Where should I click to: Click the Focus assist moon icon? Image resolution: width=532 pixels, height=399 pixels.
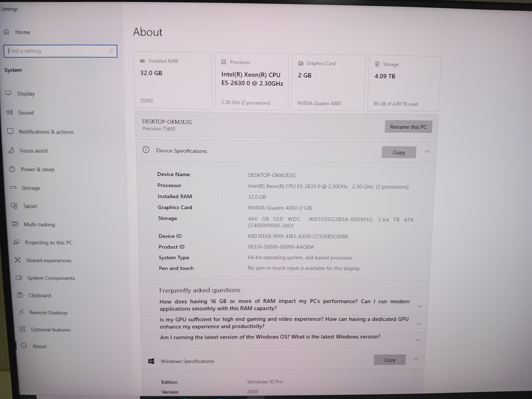11,150
